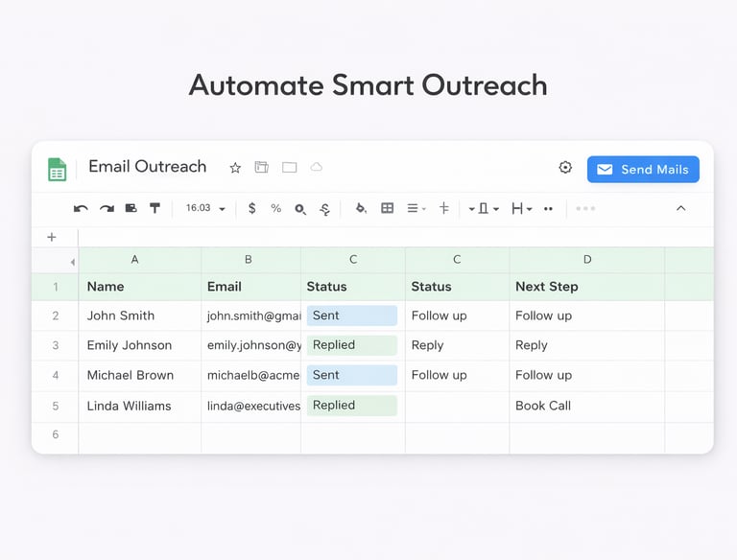
Task: Open the greyed three-dot overflow menu
Action: 585,209
